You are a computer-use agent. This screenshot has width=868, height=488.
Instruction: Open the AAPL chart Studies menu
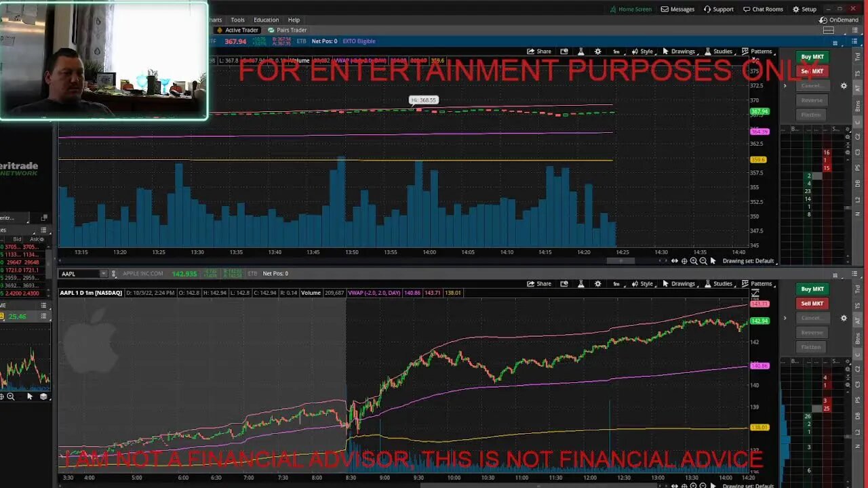[719, 284]
